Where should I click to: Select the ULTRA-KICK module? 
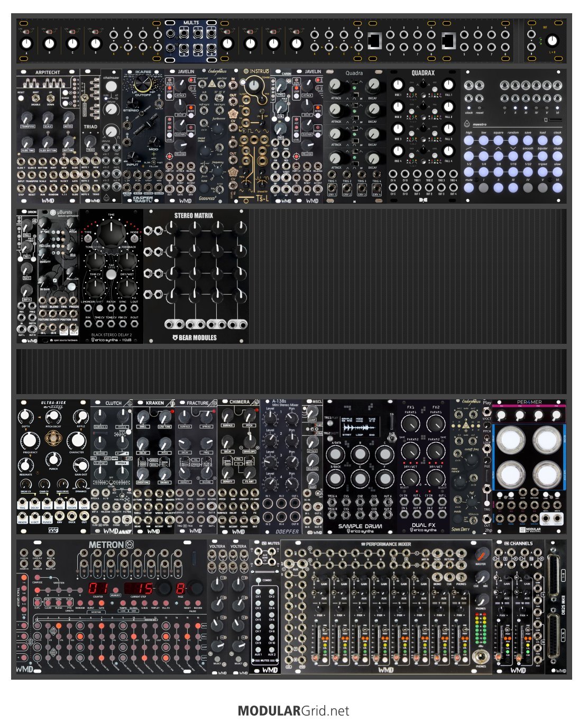[x=53, y=467]
